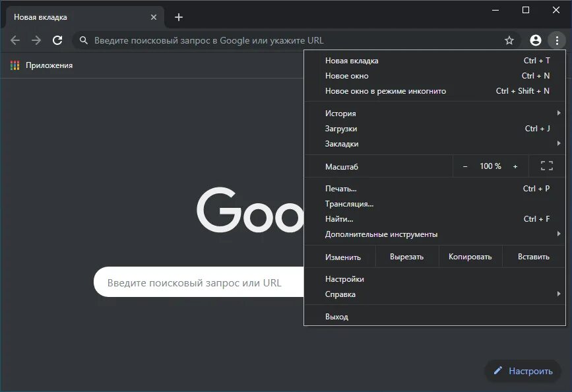Expand the Справка submenu
The width and height of the screenshot is (572, 392).
pos(435,294)
